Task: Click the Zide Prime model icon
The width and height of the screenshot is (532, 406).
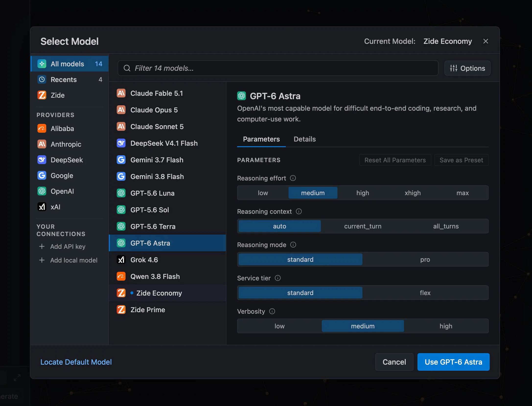Action: tap(121, 310)
